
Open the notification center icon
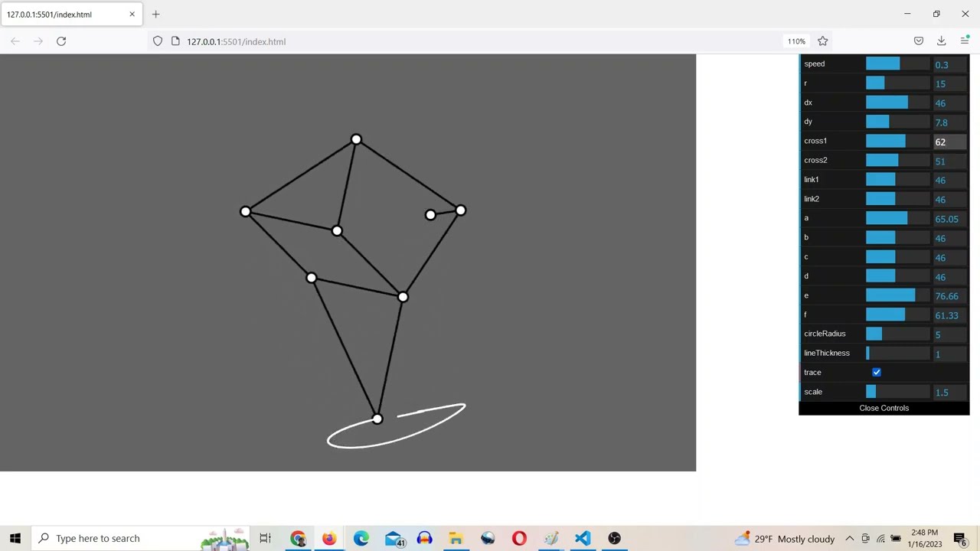959,538
